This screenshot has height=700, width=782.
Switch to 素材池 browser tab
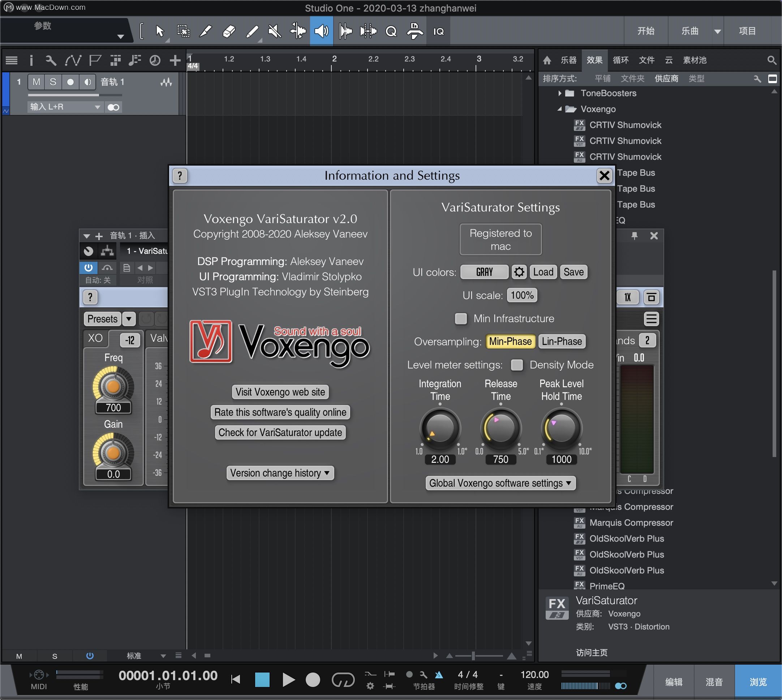pos(694,60)
